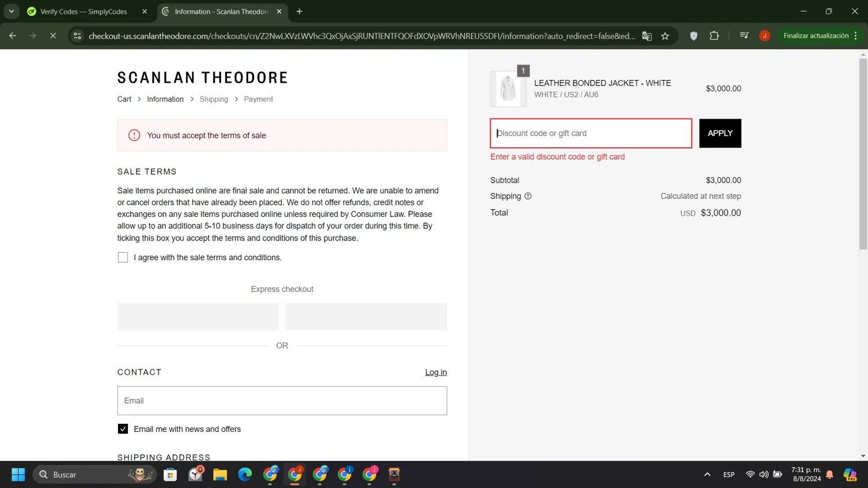The width and height of the screenshot is (868, 488).
Task: Click the second express checkout button
Action: coord(366,317)
